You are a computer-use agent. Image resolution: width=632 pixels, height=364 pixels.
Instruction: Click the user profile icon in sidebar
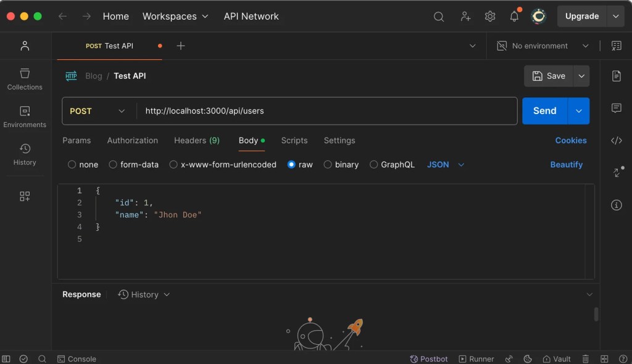point(25,46)
